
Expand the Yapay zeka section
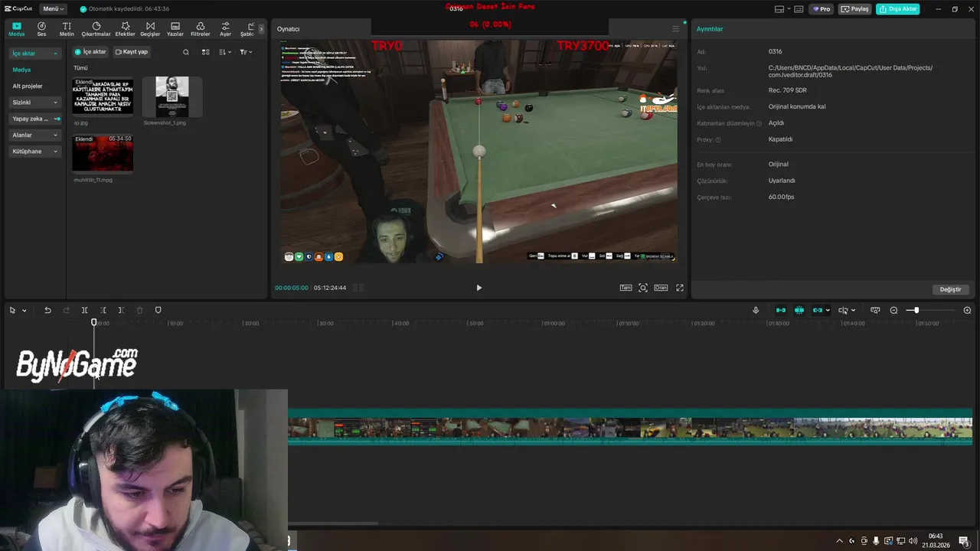(x=35, y=119)
